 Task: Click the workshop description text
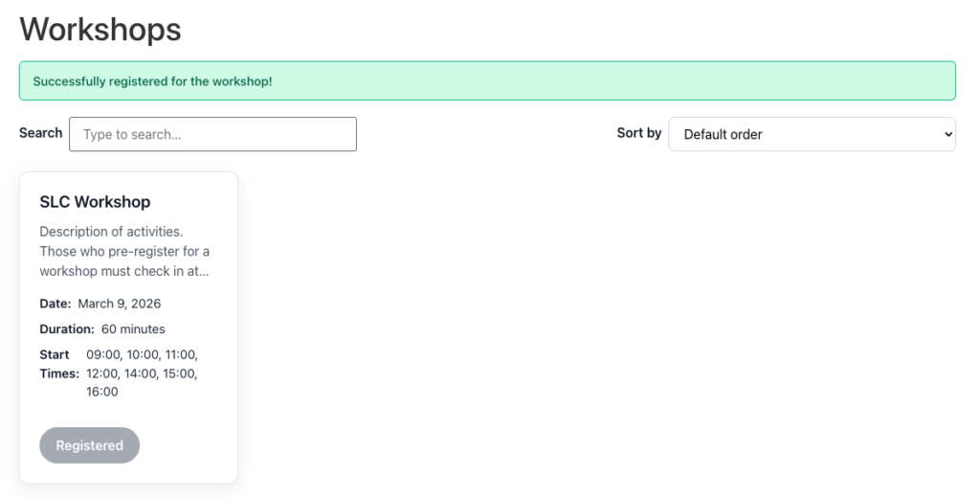click(124, 251)
